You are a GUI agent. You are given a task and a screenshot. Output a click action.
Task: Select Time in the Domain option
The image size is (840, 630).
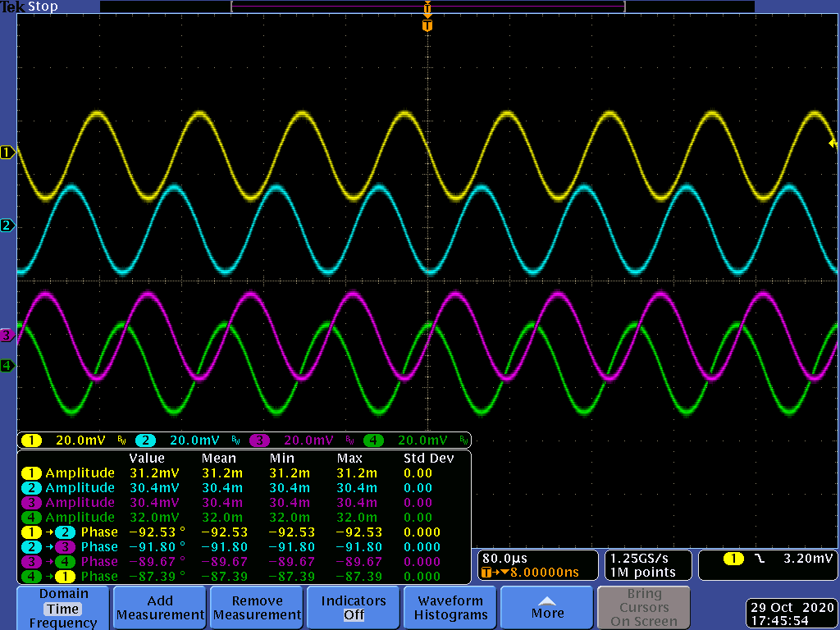[x=63, y=609]
